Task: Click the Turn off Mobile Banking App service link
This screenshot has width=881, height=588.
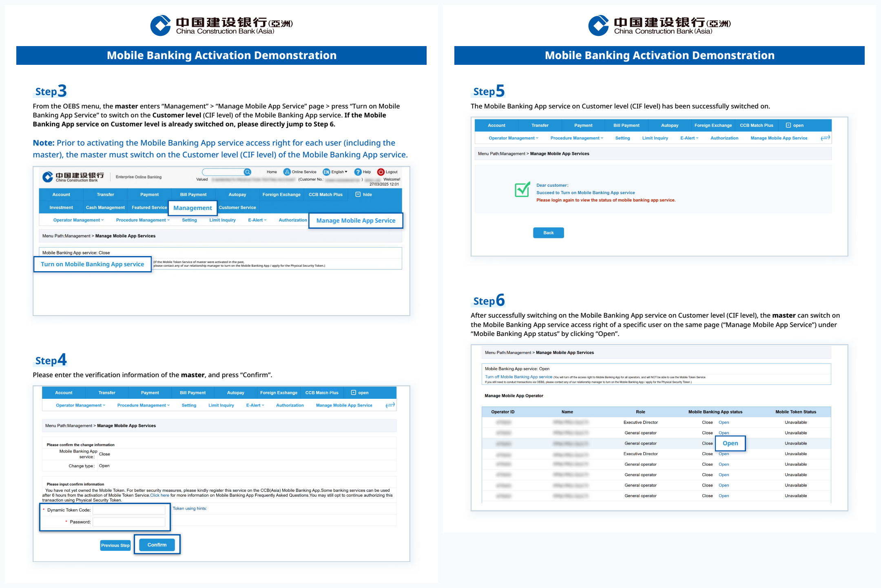Action: [x=518, y=377]
